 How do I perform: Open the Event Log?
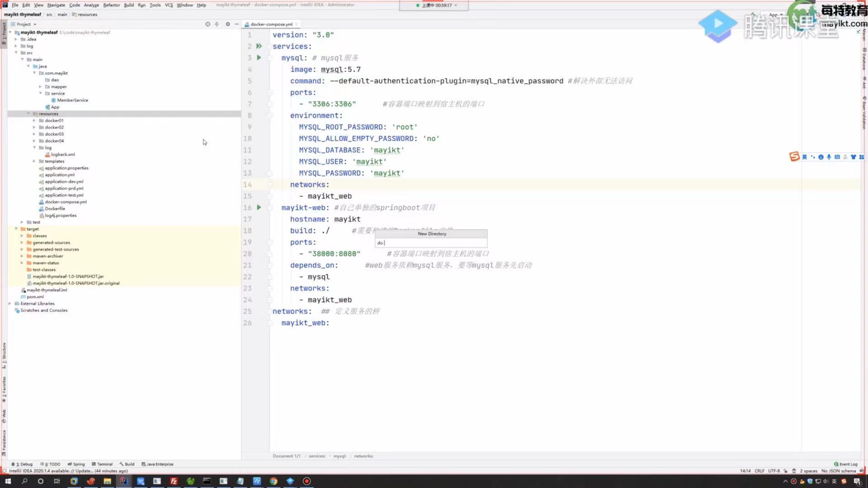click(845, 464)
